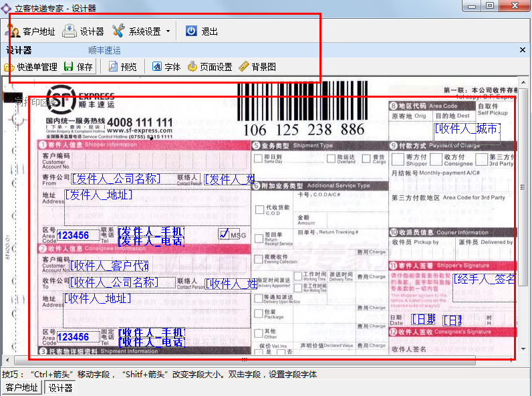
Task: Select the [发件人_电话] field
Action: [x=151, y=241]
